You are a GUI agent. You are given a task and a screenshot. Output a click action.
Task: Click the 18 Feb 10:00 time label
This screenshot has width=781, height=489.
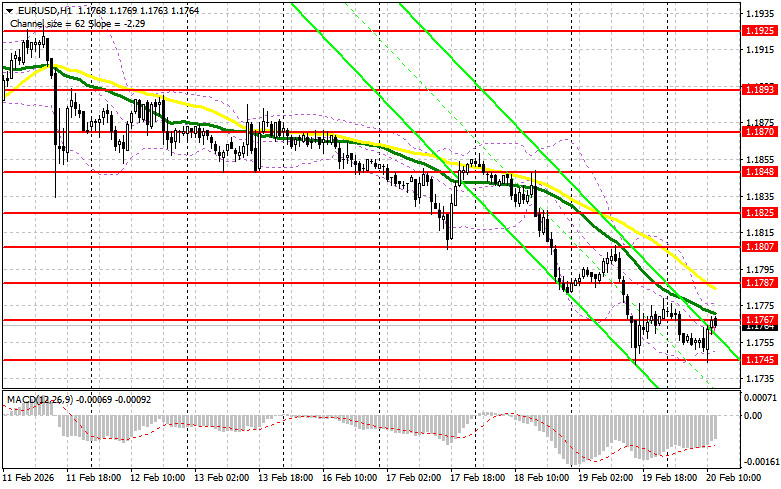(x=541, y=478)
